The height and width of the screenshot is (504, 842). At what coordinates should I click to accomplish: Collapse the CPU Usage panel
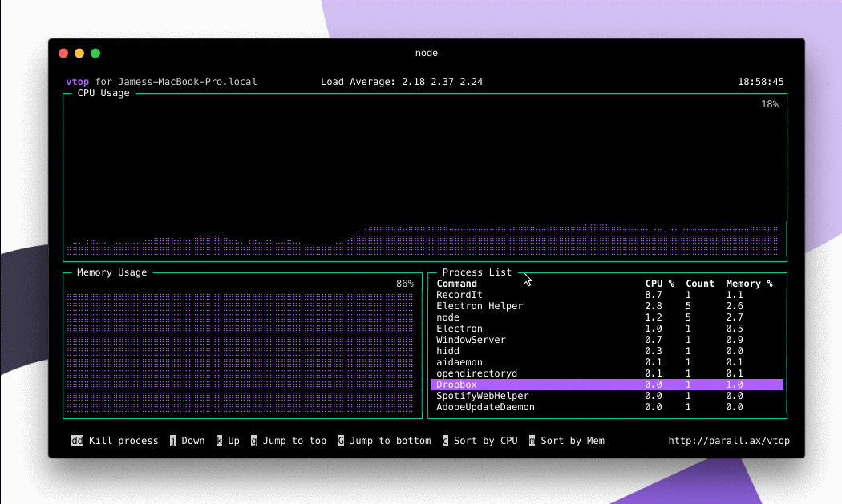(x=103, y=92)
